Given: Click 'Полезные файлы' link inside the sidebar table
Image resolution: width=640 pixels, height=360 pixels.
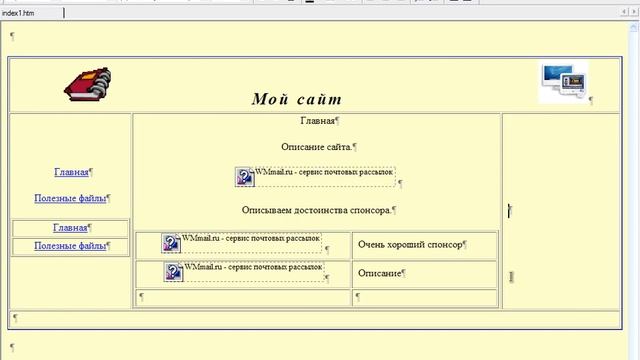Looking at the screenshot, I should pos(70,246).
